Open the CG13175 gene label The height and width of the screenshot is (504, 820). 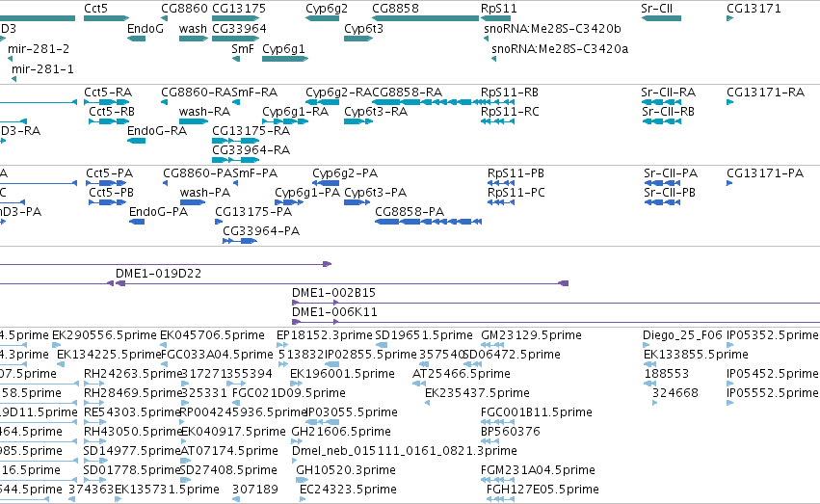point(239,9)
